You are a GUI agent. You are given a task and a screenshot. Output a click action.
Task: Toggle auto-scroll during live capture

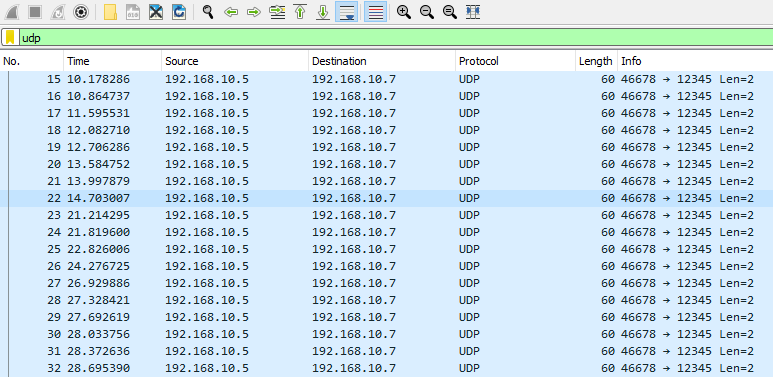point(347,12)
